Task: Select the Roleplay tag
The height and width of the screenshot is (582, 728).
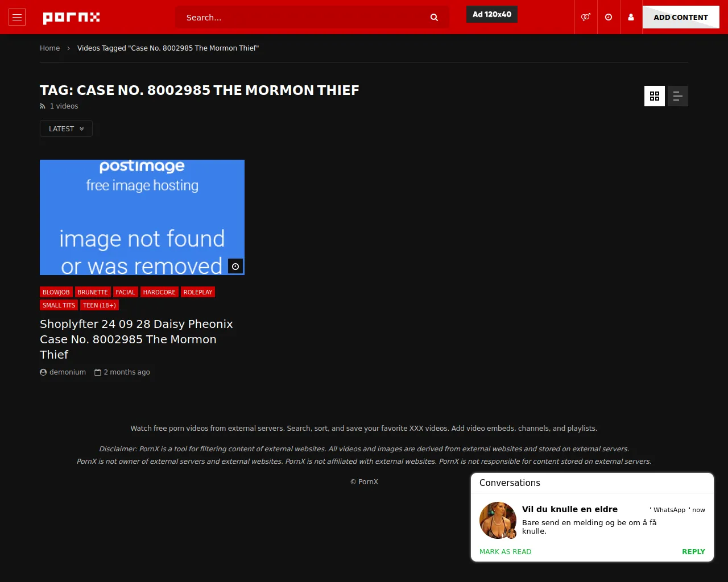Action: click(x=197, y=292)
